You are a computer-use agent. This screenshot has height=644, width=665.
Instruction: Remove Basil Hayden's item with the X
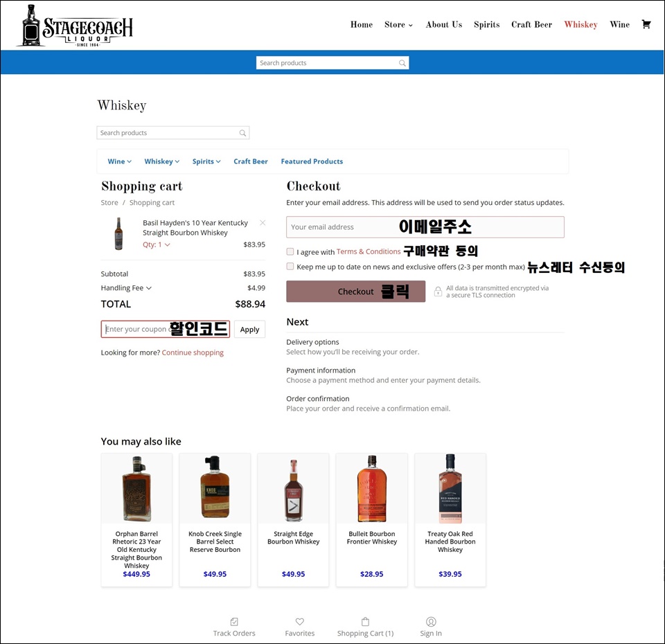point(263,222)
